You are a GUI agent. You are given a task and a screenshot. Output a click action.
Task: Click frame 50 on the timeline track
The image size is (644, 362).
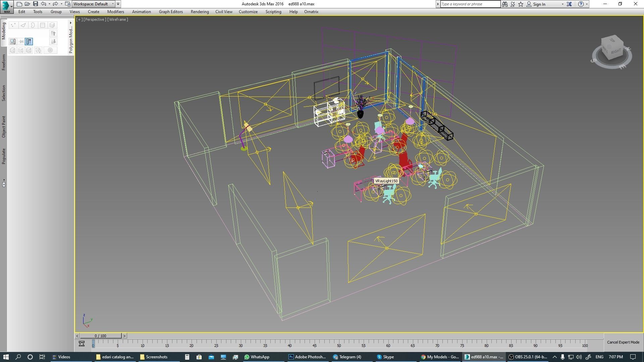339,343
